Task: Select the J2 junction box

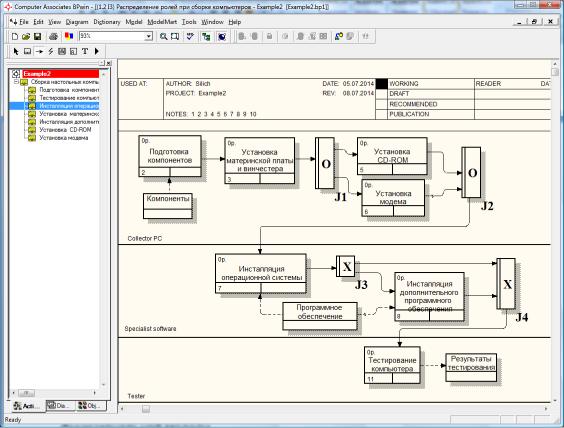Action: [x=471, y=172]
